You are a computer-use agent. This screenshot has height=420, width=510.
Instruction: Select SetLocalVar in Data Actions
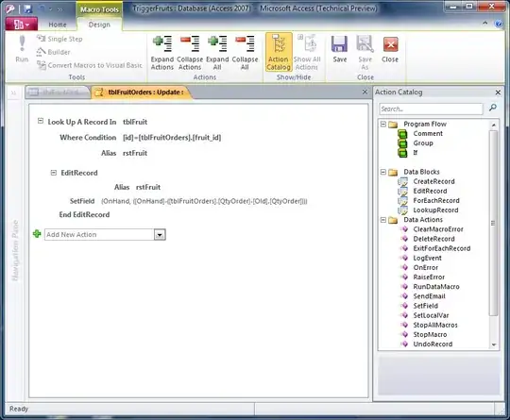coord(431,315)
